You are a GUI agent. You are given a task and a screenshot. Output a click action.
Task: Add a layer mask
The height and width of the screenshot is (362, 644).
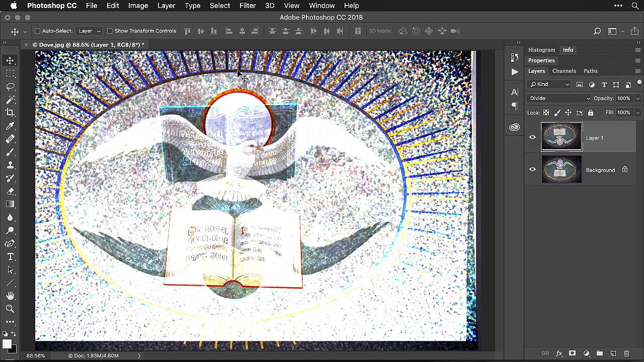coord(572,353)
